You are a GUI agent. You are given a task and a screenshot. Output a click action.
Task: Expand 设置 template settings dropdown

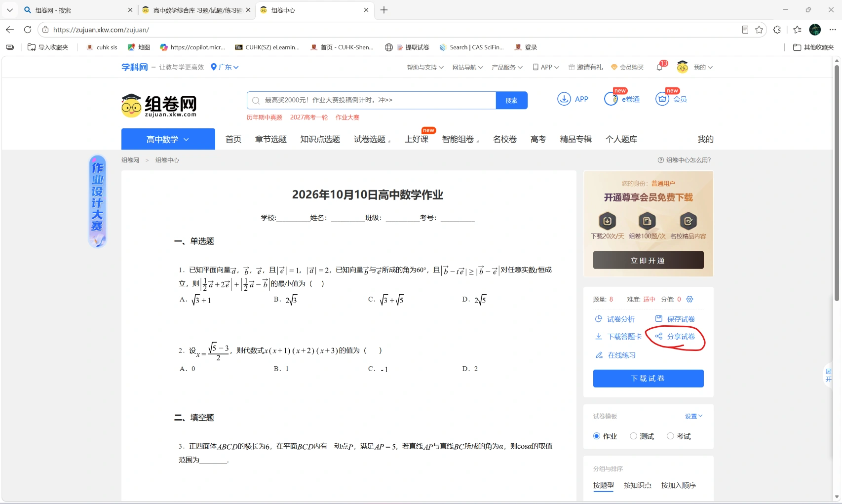(693, 416)
